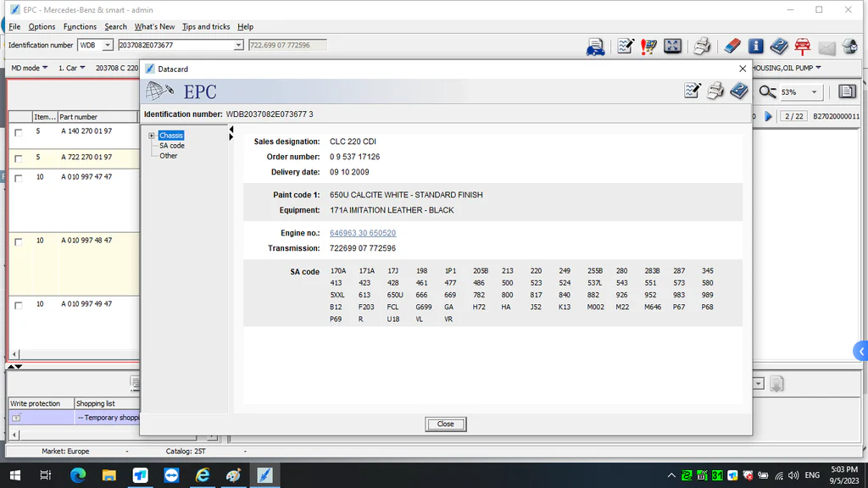This screenshot has height=488, width=868.
Task: Open the shopping cart alert icon
Action: tap(648, 47)
